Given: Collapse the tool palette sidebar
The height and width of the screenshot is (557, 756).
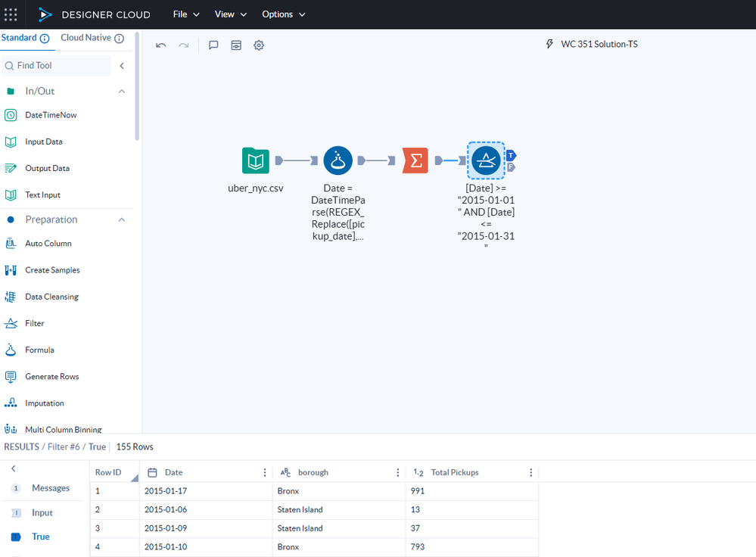Looking at the screenshot, I should [x=122, y=66].
